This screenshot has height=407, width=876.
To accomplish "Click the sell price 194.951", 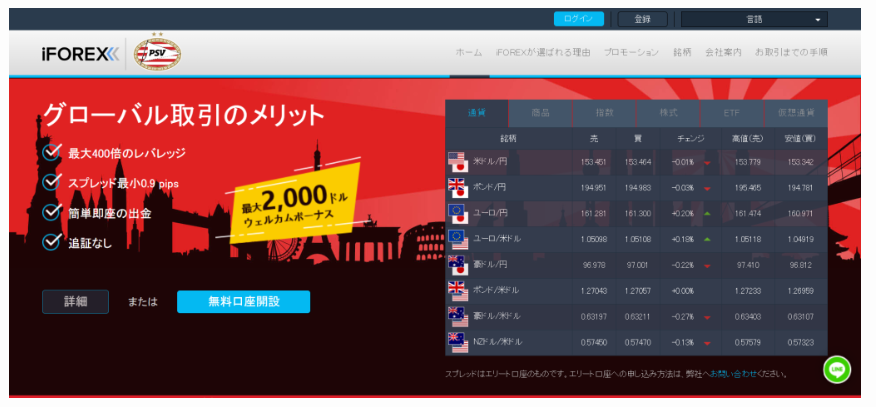I will pos(594,188).
